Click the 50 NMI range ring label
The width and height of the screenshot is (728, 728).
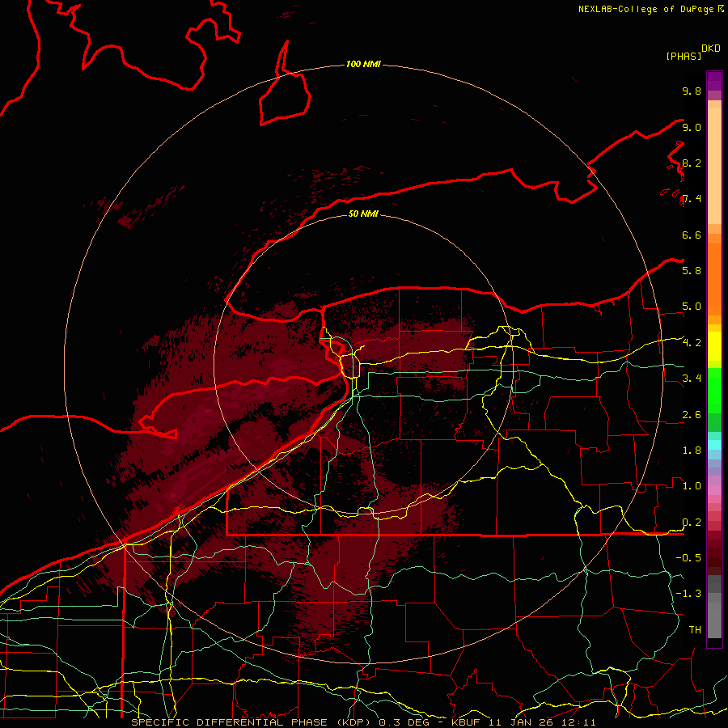coord(363,214)
